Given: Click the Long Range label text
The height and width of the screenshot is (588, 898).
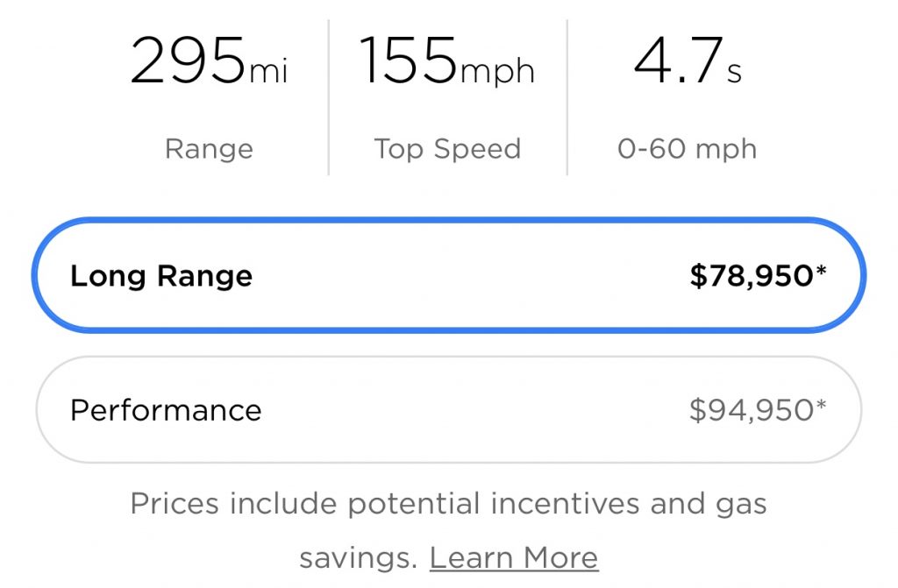Looking at the screenshot, I should point(161,277).
